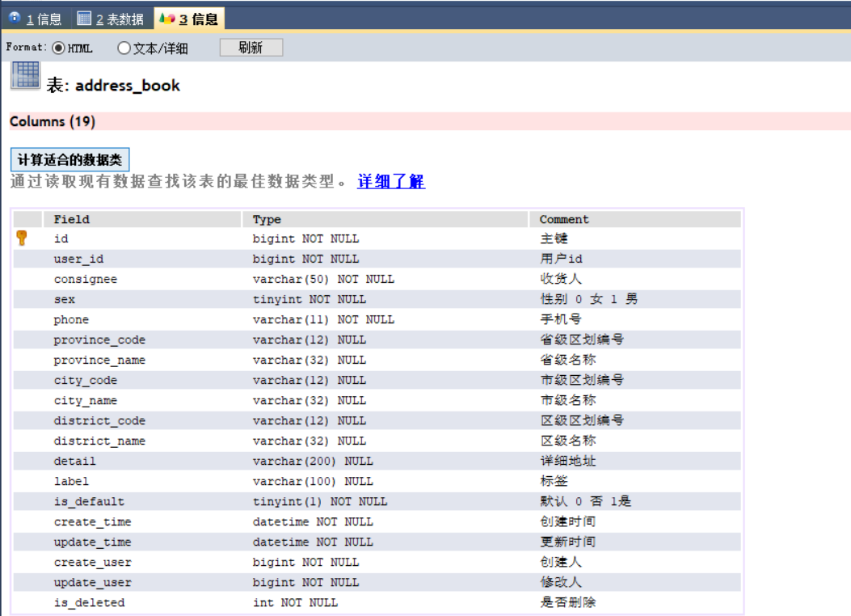The image size is (851, 616).
Task: Click the colored shapes icon on tab 3
Action: click(167, 19)
